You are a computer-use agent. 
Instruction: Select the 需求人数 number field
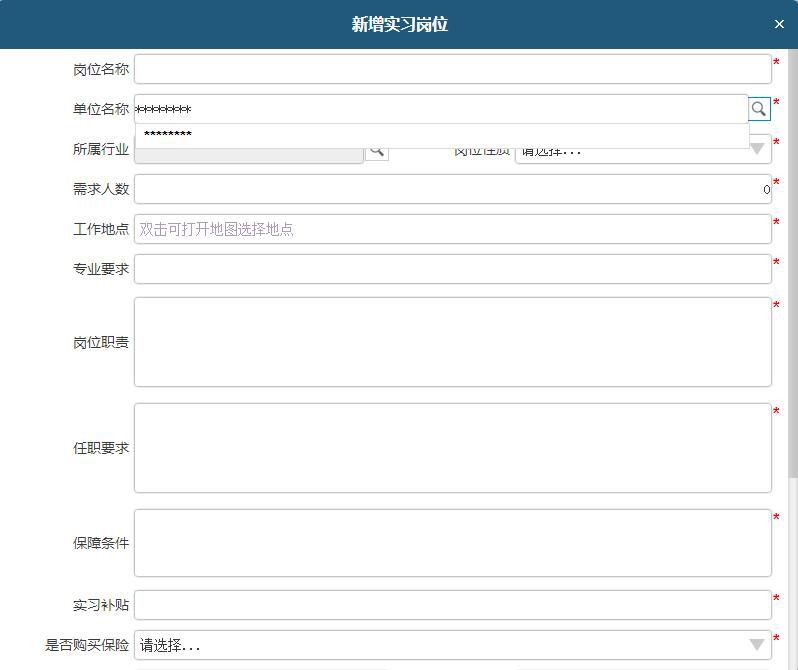(x=452, y=189)
